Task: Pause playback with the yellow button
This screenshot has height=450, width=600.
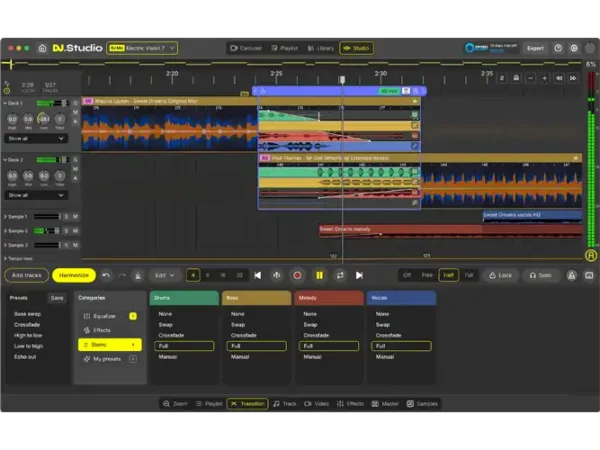Action: pos(319,275)
